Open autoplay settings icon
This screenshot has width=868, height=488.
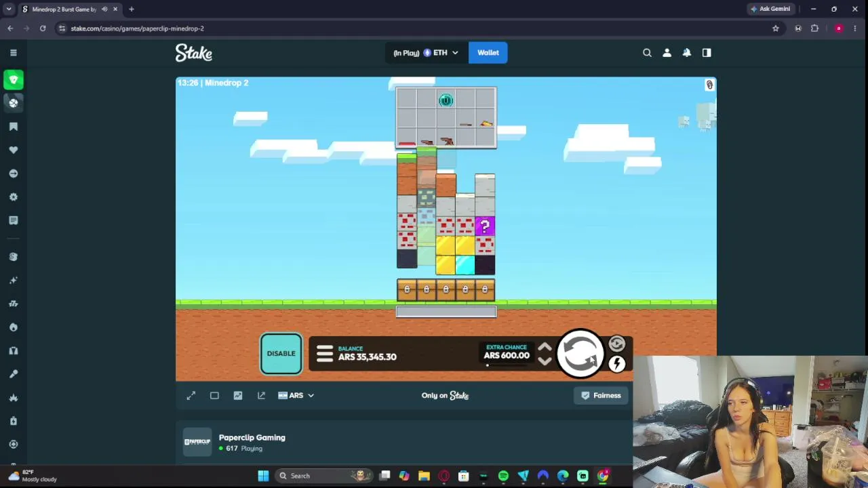(616, 344)
